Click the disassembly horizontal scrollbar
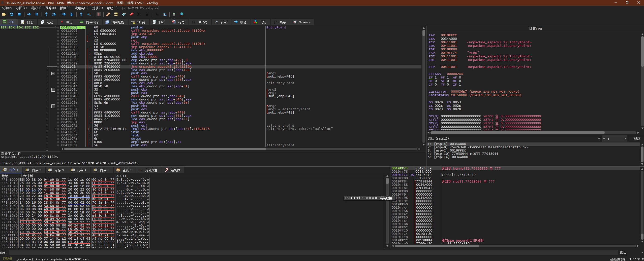The height and width of the screenshot is (261, 644). (x=165, y=149)
